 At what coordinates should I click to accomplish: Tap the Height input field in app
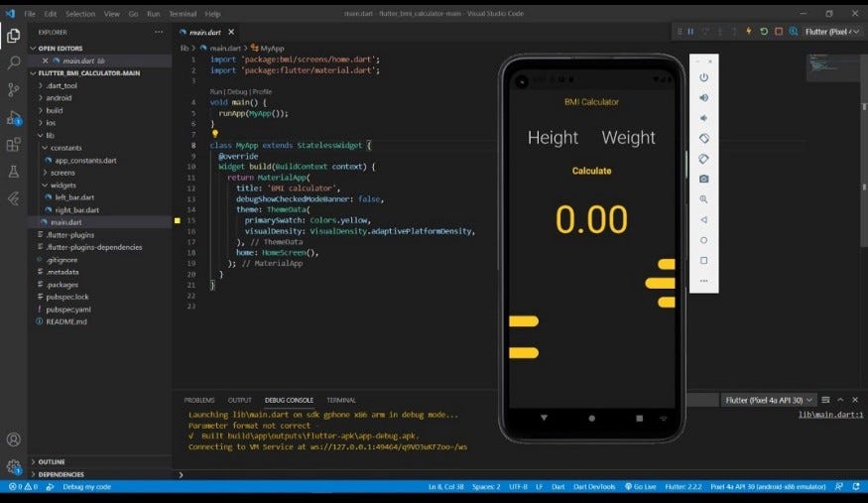click(553, 138)
